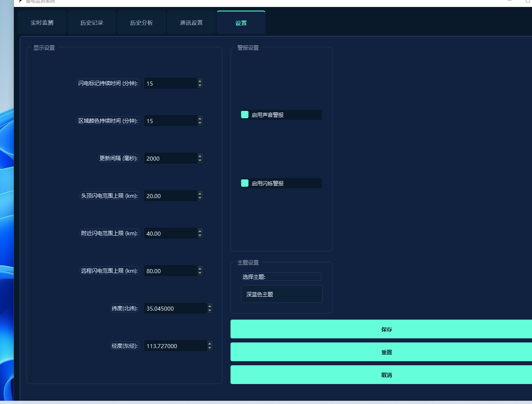Decrease 头顶闪电范围上限 with down arrow
Screen dimensions: 532x404
pyautogui.click(x=200, y=198)
